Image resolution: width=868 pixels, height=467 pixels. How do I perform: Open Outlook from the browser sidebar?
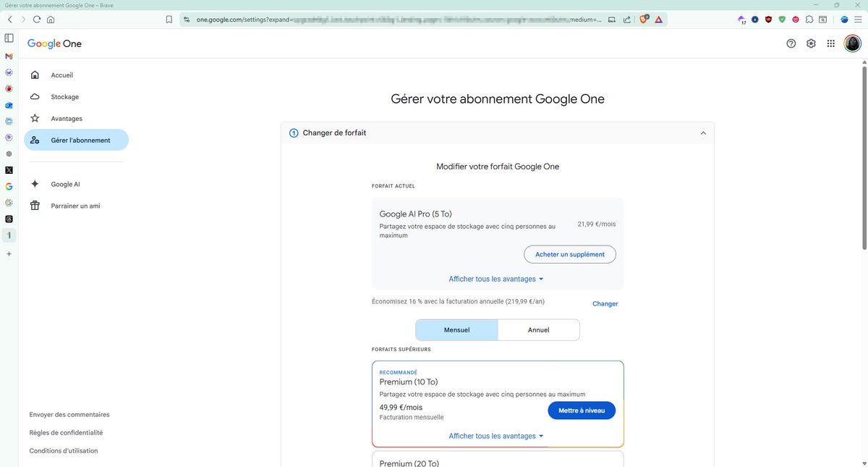point(9,105)
